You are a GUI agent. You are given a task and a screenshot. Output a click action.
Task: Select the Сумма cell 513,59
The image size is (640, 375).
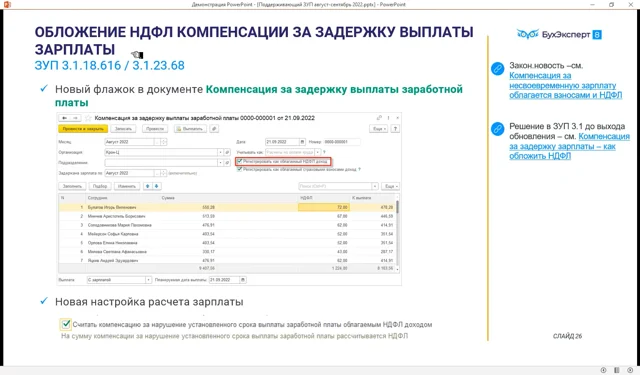coord(208,216)
